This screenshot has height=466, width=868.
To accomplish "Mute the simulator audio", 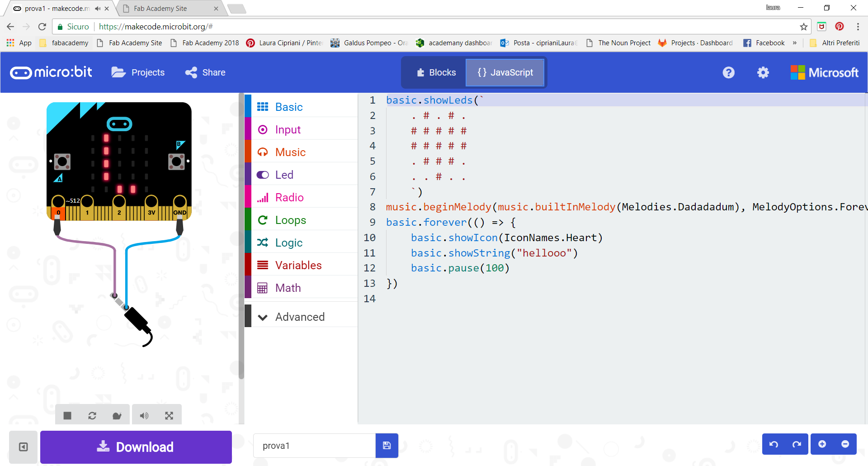I will [x=144, y=415].
